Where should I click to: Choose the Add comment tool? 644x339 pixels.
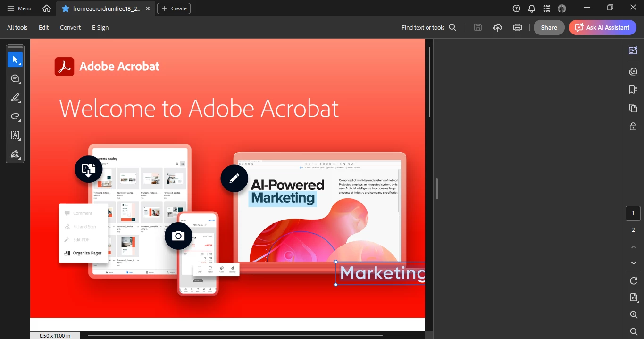click(15, 78)
